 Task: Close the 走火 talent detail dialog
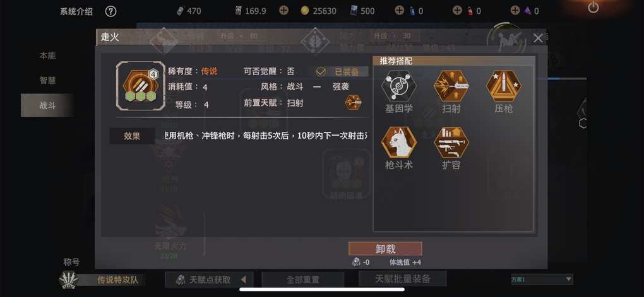(x=538, y=38)
